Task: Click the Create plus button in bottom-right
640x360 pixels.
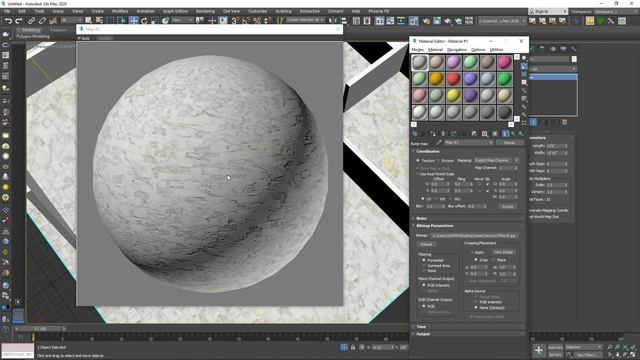Action: (539, 350)
